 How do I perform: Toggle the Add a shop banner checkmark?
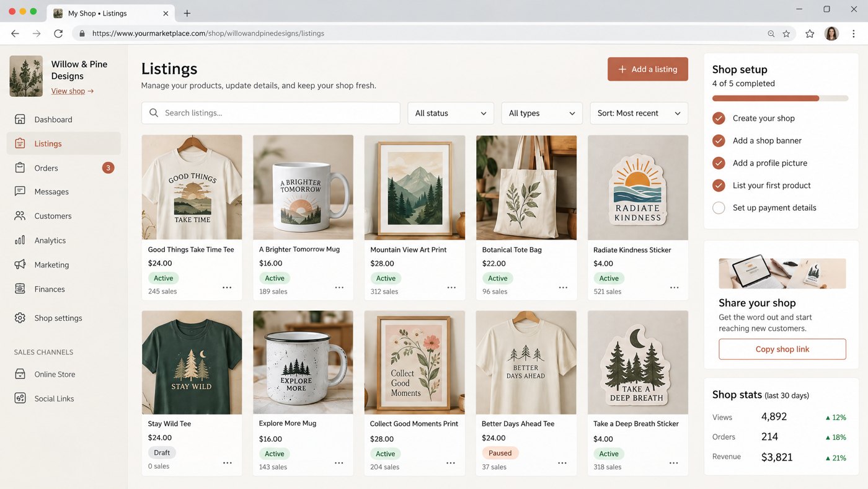pos(719,140)
